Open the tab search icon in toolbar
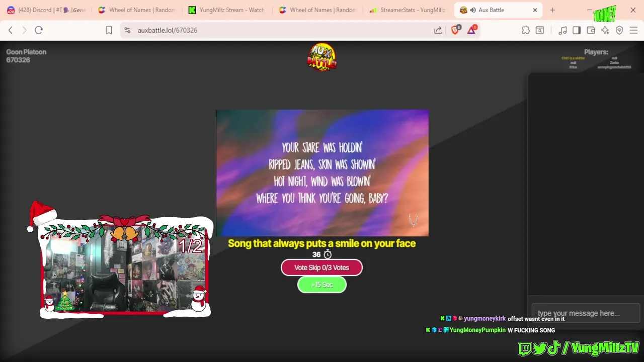Screen dimensions: 644x362 pyautogui.click(x=540, y=30)
